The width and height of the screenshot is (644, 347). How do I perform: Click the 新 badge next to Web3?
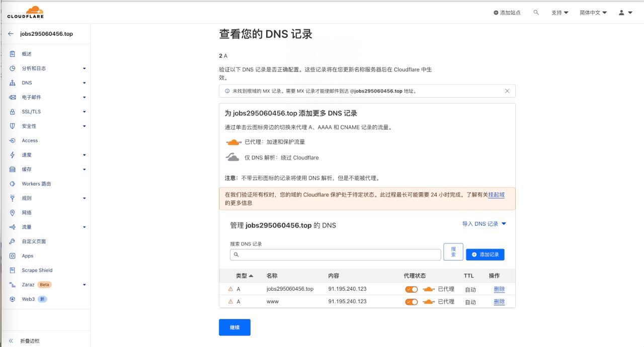(42, 299)
